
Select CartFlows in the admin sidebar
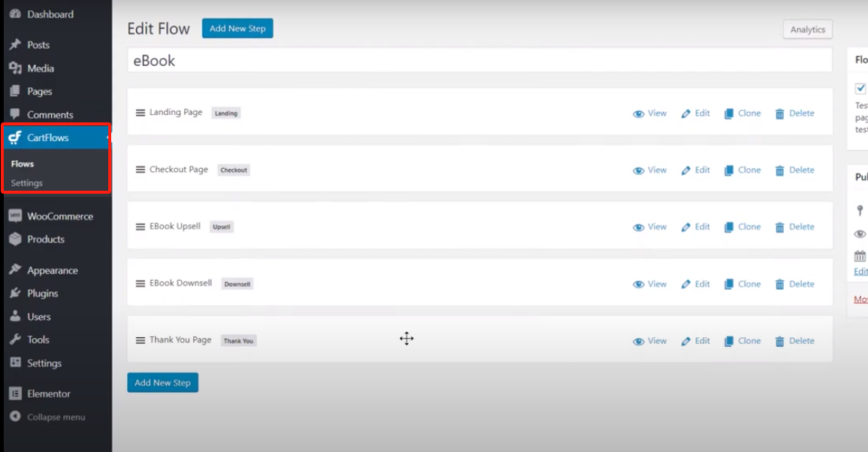pos(56,137)
